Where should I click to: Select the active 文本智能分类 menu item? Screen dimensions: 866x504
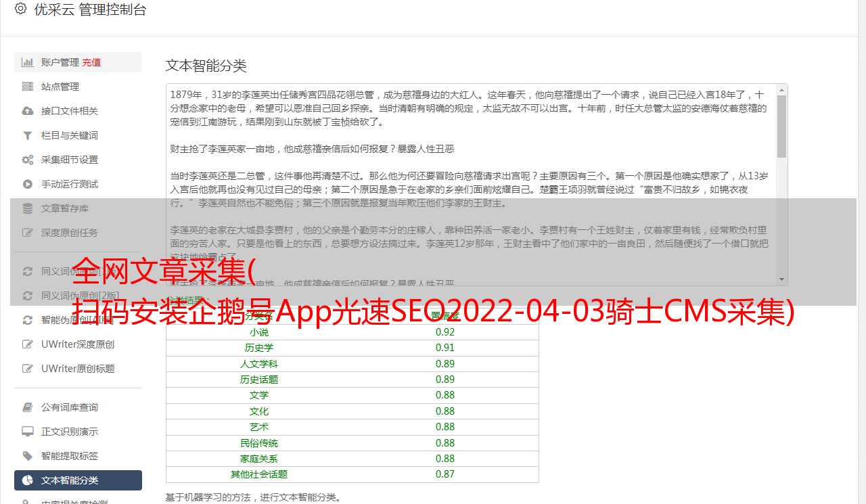coord(78,480)
